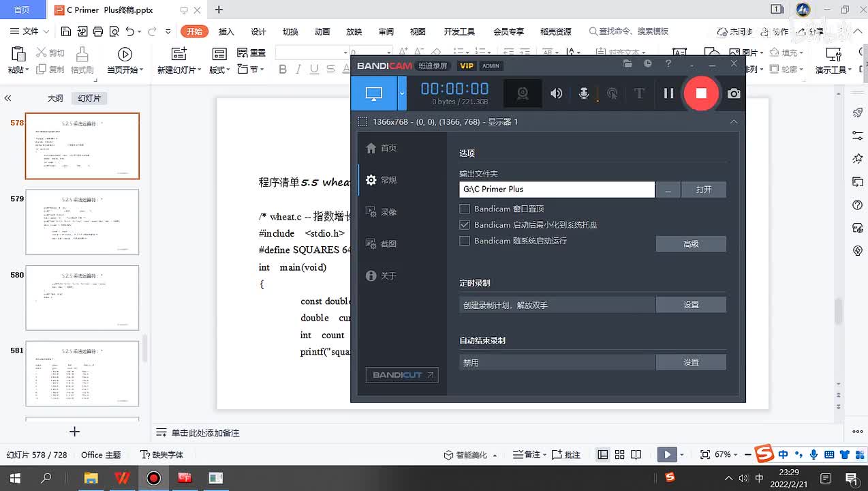Switch to reading view icon
Image resolution: width=868 pixels, height=491 pixels.
636,455
